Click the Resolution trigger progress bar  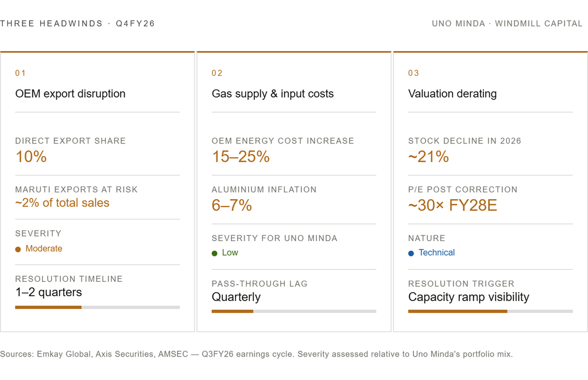(x=490, y=311)
